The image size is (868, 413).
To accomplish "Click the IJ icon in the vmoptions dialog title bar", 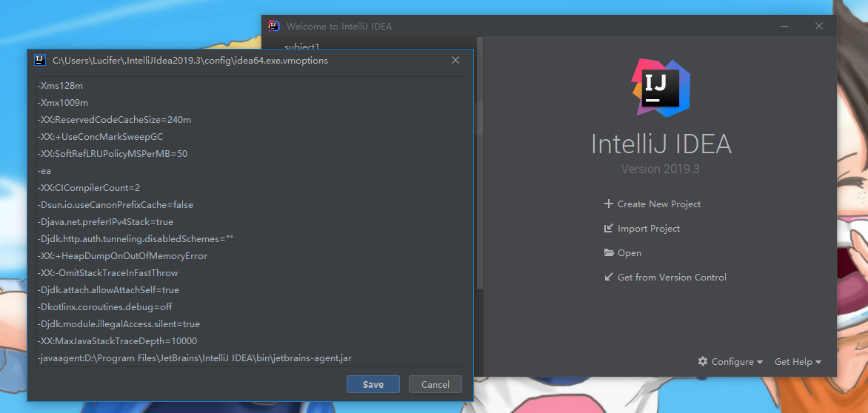I will coord(40,60).
